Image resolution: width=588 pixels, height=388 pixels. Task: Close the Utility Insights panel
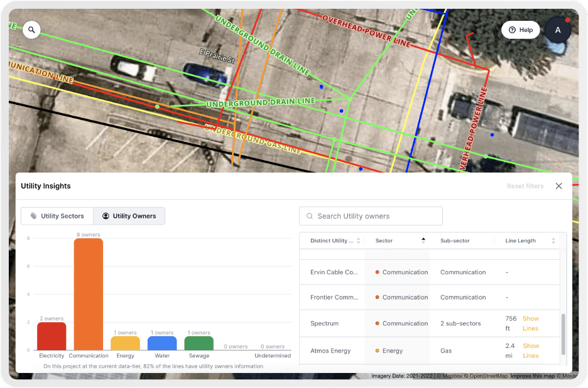click(x=558, y=186)
